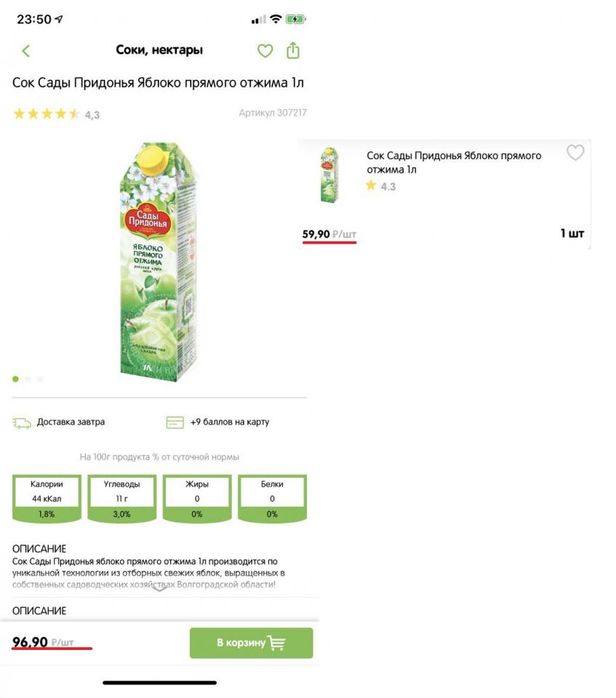Image resolution: width=616 pixels, height=698 pixels.
Task: Tap the delivery truck icon
Action: tap(22, 422)
